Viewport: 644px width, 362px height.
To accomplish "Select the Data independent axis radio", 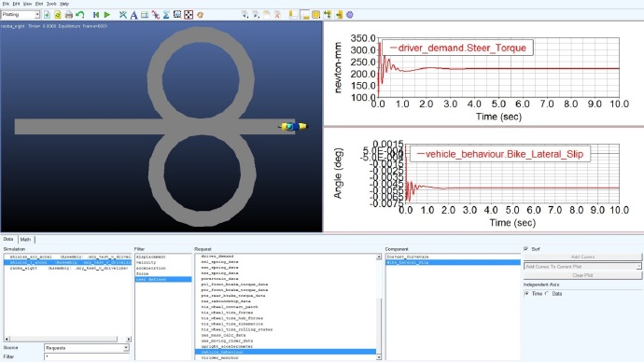I will 547,294.
